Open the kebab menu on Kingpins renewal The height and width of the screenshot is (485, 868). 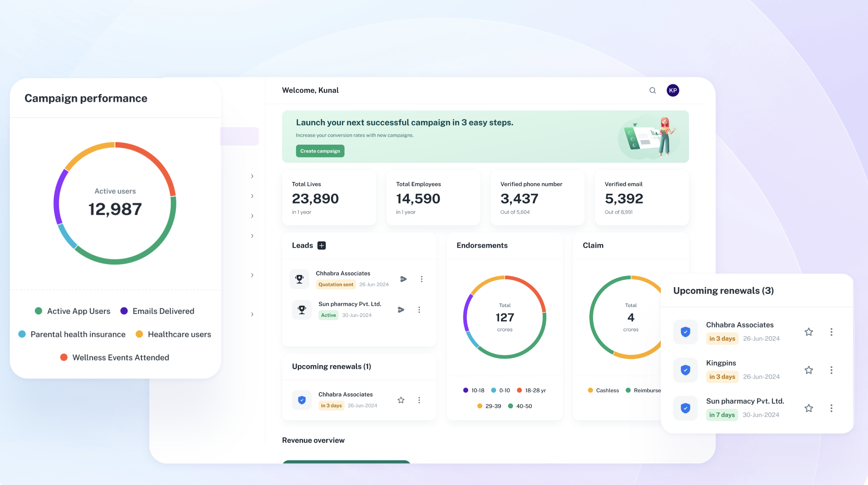(832, 370)
